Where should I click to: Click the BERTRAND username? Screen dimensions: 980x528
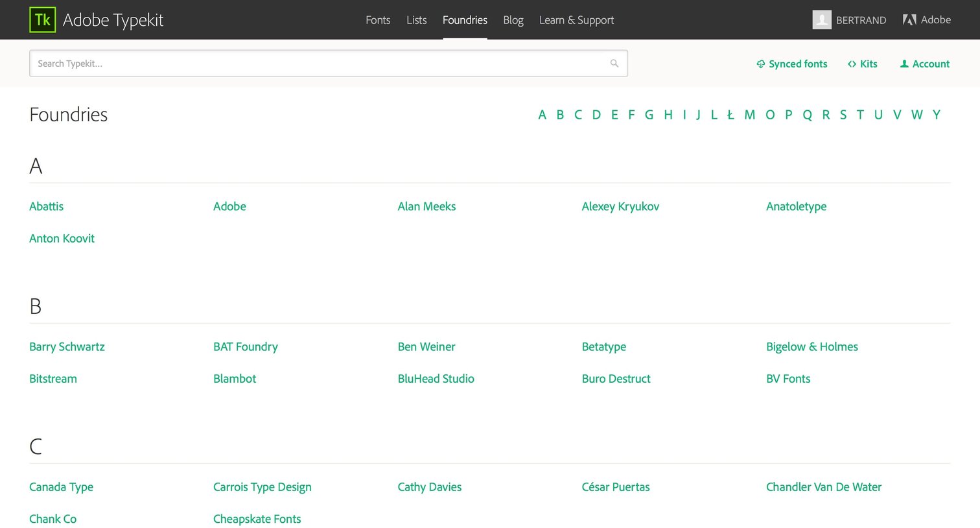click(x=861, y=20)
